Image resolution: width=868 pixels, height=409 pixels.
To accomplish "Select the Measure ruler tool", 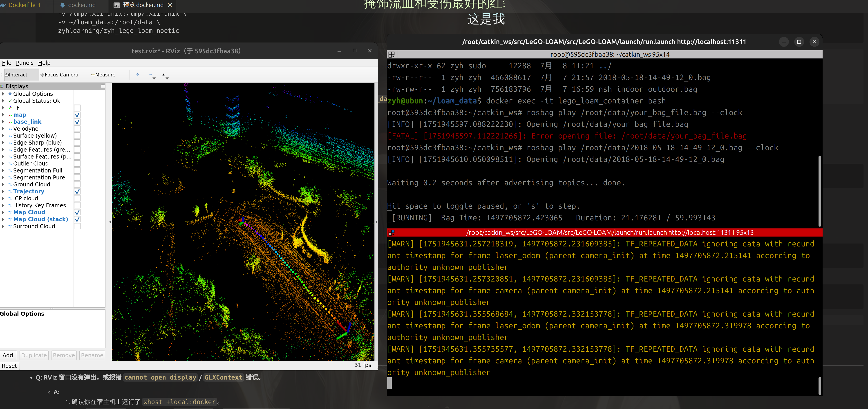I will pos(103,75).
